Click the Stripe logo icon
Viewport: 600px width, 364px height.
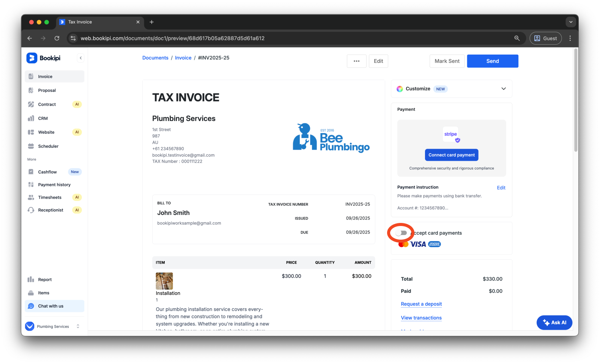[451, 135]
